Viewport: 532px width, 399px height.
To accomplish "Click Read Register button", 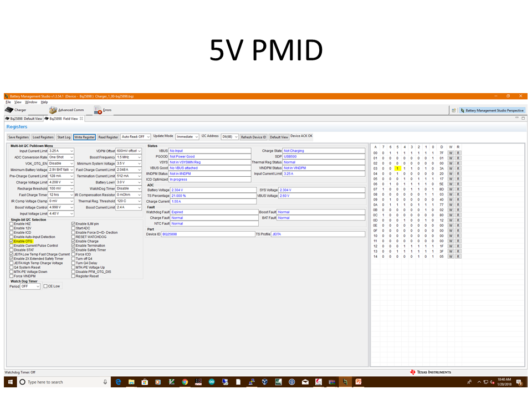I will pyautogui.click(x=108, y=137).
